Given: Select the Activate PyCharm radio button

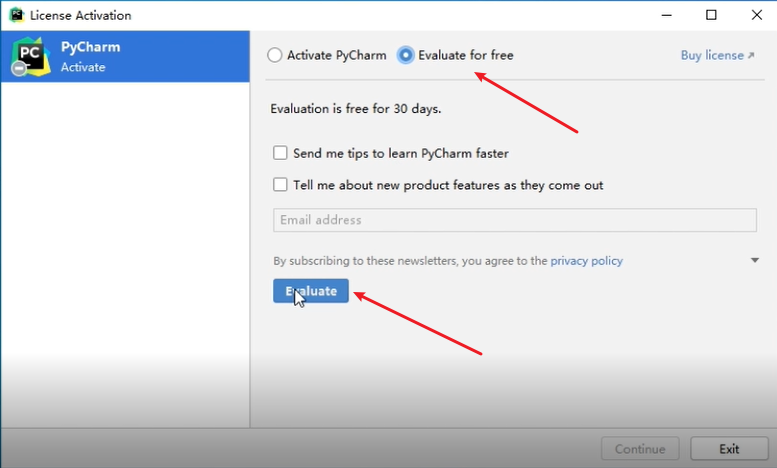Looking at the screenshot, I should 275,55.
